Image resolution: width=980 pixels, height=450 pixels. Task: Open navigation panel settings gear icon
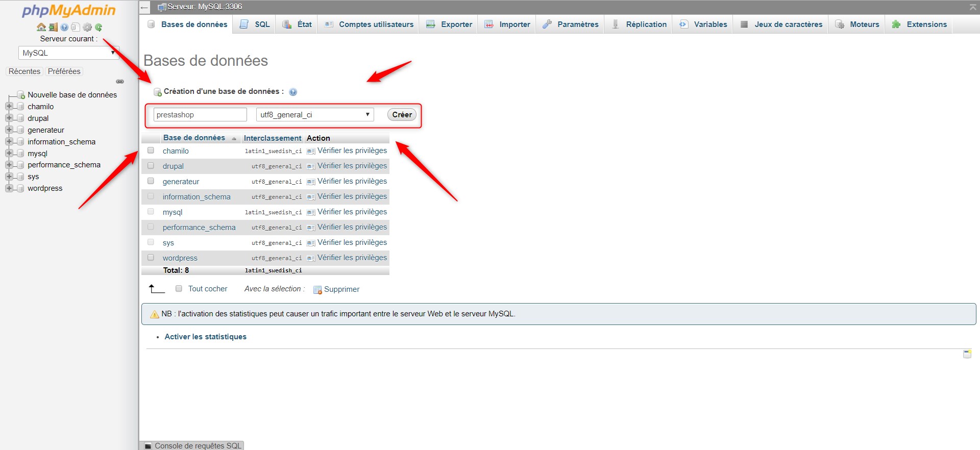click(x=87, y=27)
